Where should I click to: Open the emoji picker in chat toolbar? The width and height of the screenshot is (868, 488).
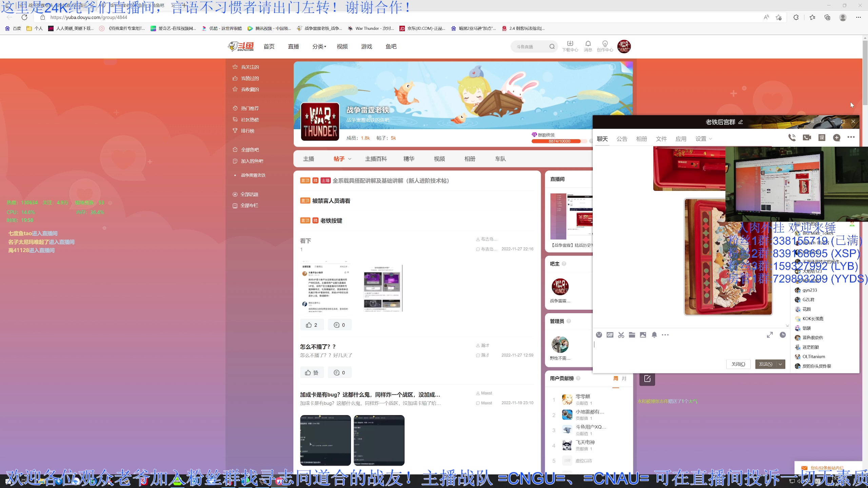point(599,335)
